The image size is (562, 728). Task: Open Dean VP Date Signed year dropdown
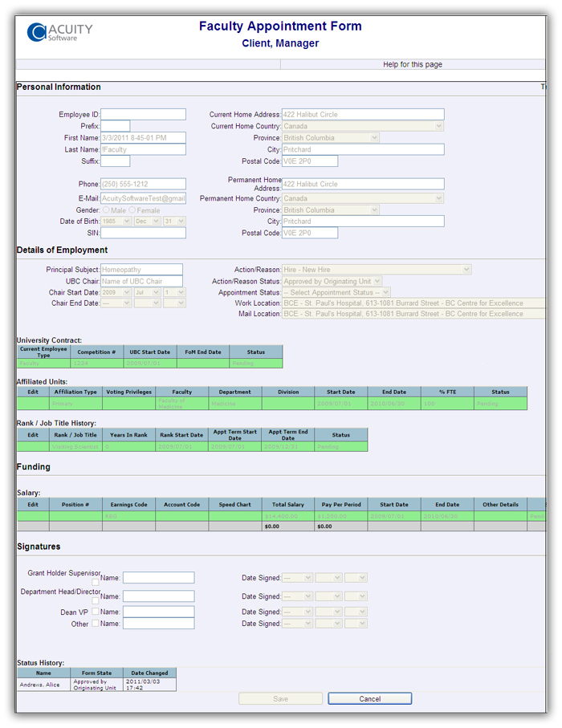(297, 612)
